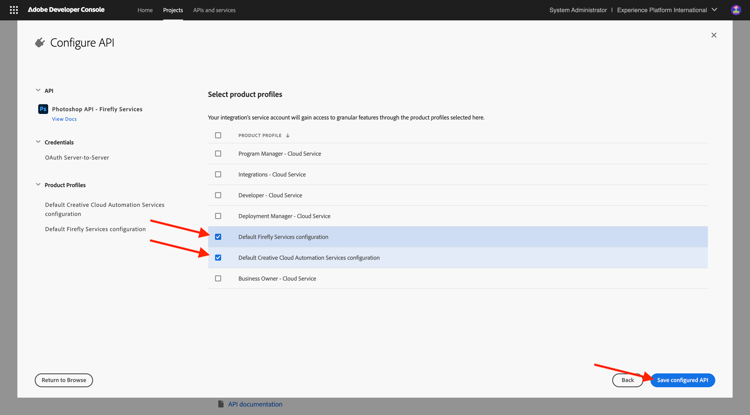Uncheck Default Firefly Services configuration checkbox
Viewport: 750px width, 415px height.
click(x=218, y=237)
